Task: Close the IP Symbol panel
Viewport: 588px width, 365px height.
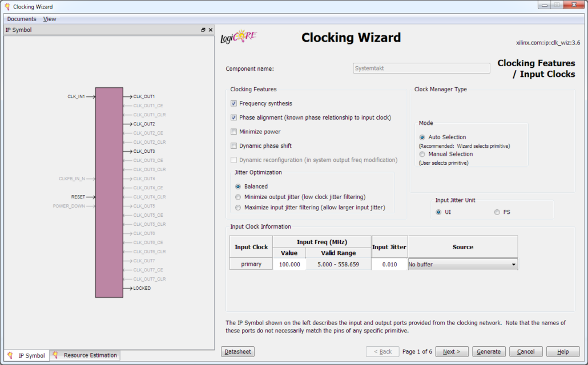Action: pyautogui.click(x=211, y=30)
